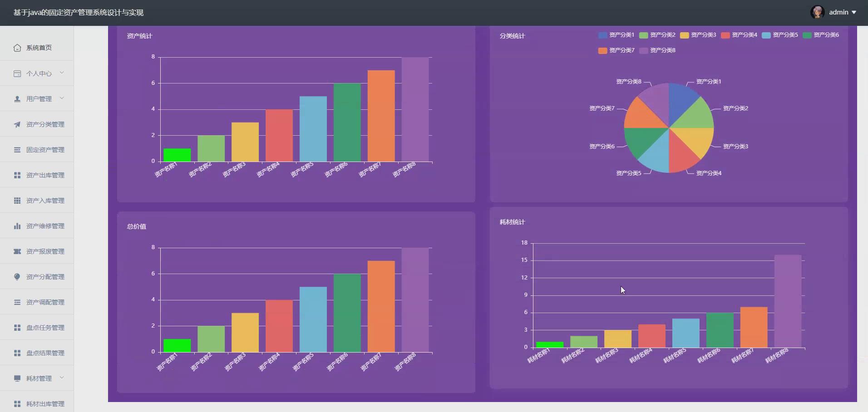This screenshot has width=868, height=412.
Task: Click the 耗材统计 chart title
Action: click(512, 222)
